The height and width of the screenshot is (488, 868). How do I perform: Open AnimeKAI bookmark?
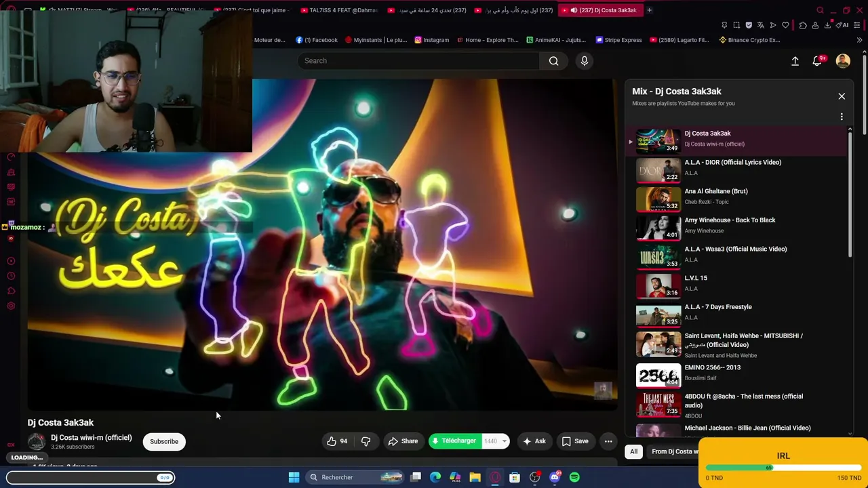pyautogui.click(x=556, y=40)
